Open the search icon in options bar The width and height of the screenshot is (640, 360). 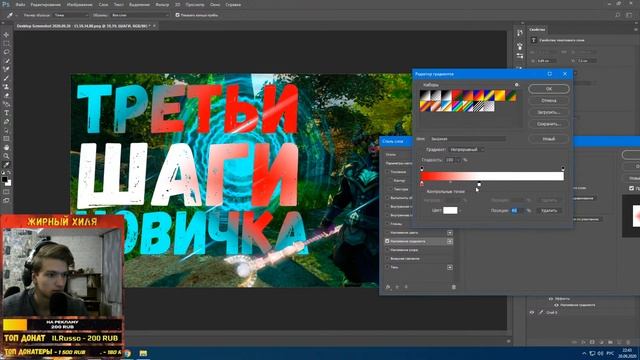point(618,15)
